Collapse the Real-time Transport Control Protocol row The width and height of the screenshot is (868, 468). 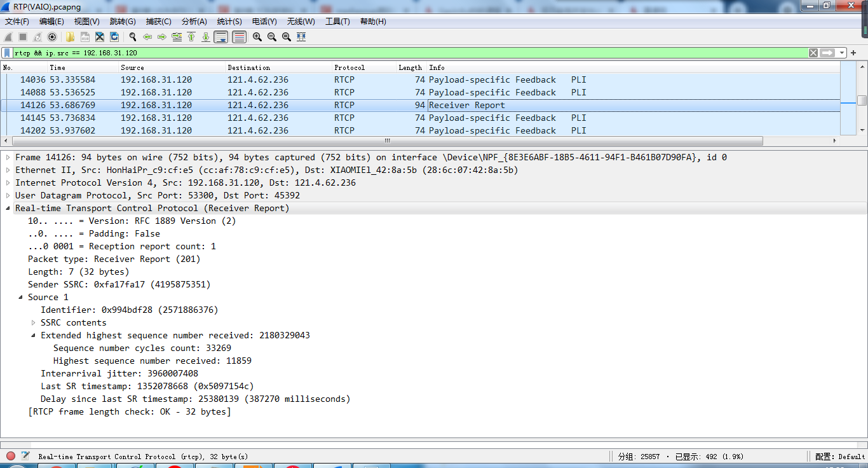click(x=8, y=208)
